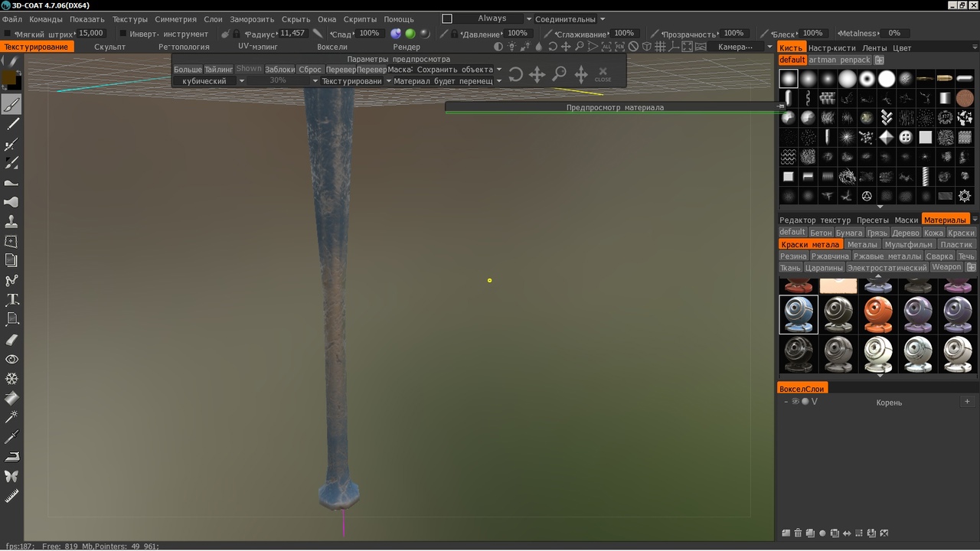Viewport: 980px width, 551px height.
Task: Open the Соединительны dropdown
Action: point(569,19)
